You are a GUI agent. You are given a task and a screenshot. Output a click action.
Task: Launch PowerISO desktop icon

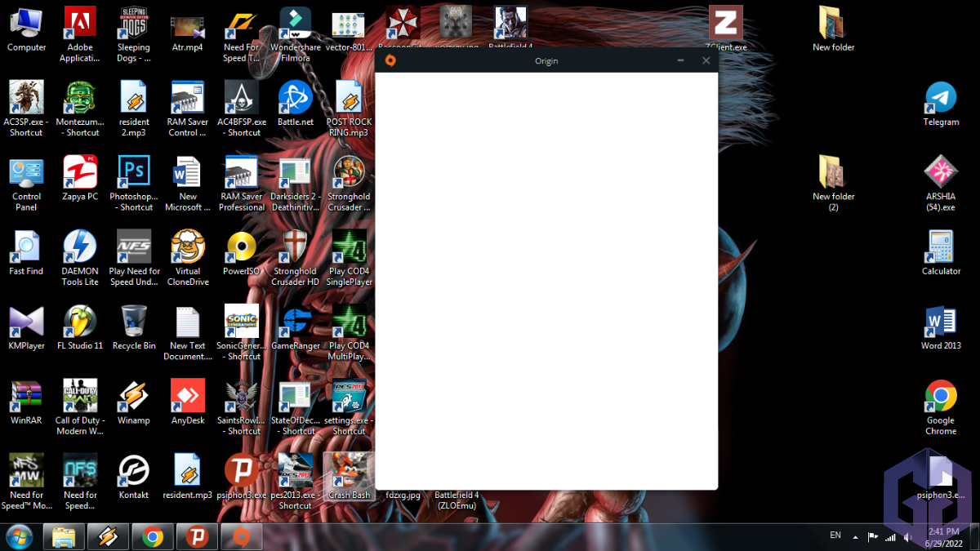(x=242, y=252)
